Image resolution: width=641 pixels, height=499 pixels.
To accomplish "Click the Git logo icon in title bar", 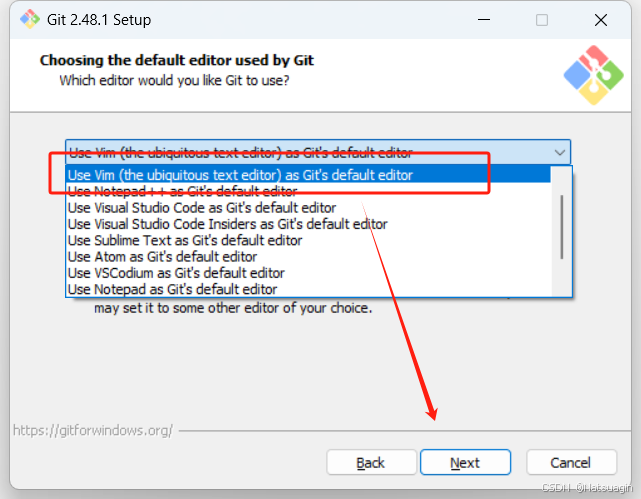I will (x=30, y=19).
